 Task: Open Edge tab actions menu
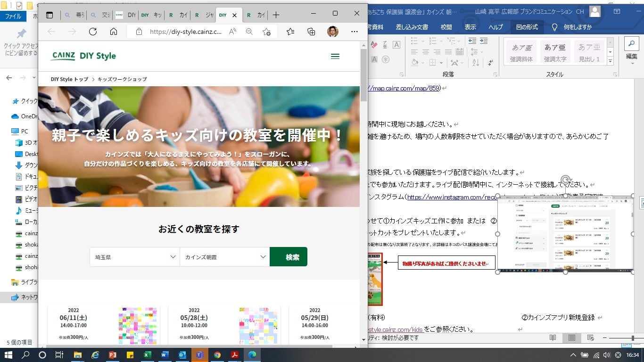[50, 15]
